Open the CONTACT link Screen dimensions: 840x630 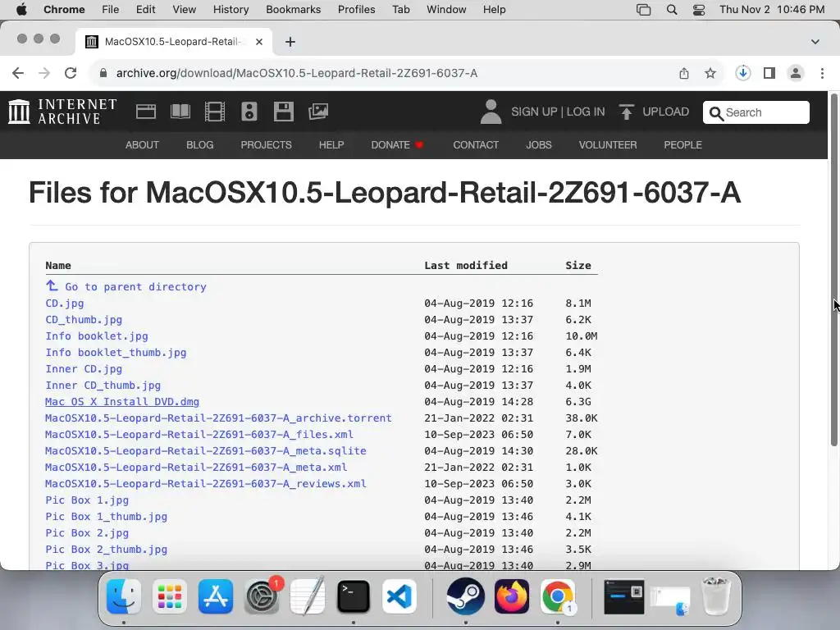476,145
